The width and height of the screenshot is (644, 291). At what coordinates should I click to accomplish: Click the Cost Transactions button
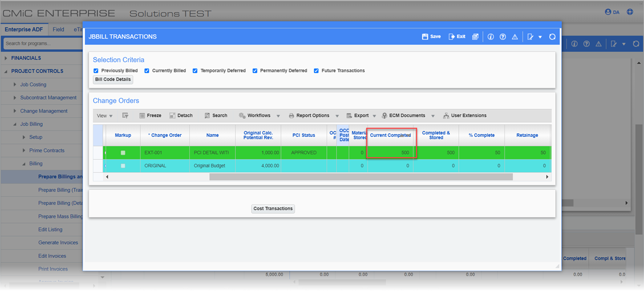(x=273, y=209)
